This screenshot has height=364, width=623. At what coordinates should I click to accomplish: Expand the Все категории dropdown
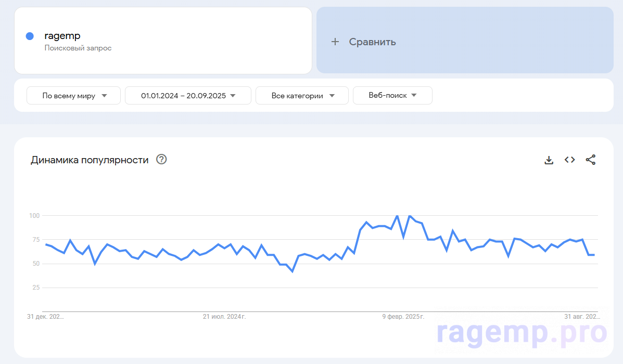(302, 96)
